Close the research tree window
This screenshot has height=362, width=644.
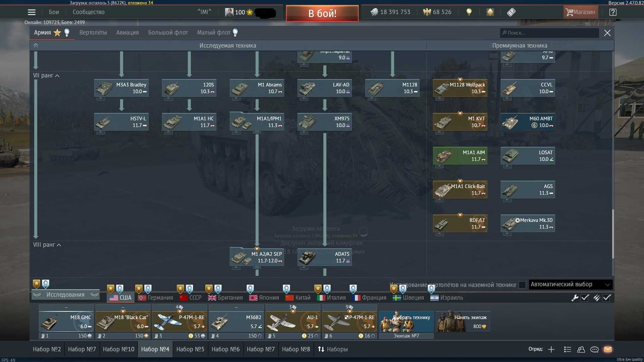coord(607,33)
